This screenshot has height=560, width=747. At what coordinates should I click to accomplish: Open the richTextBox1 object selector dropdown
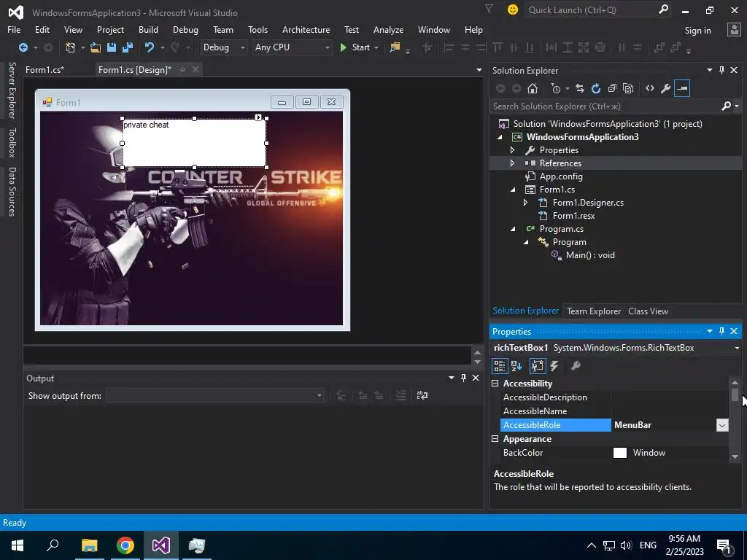click(737, 348)
